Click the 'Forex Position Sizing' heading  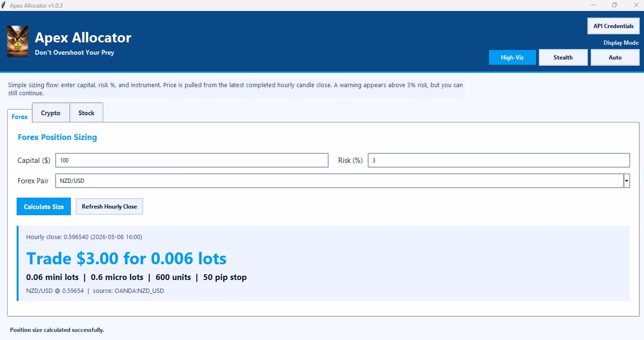[57, 137]
